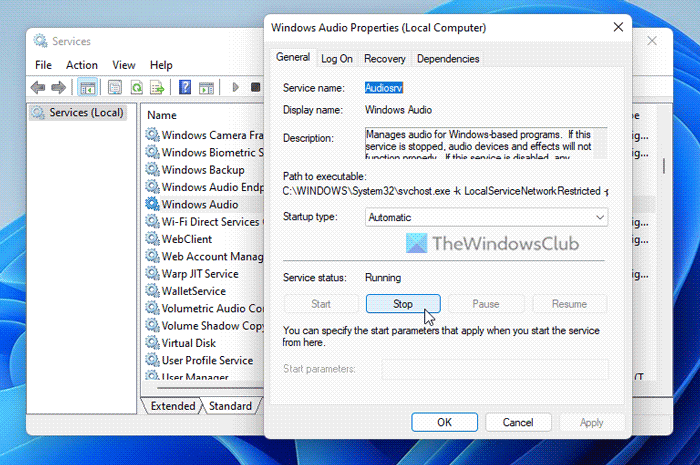The image size is (700, 465).
Task: Switch to the Extended view tab
Action: pos(172,406)
